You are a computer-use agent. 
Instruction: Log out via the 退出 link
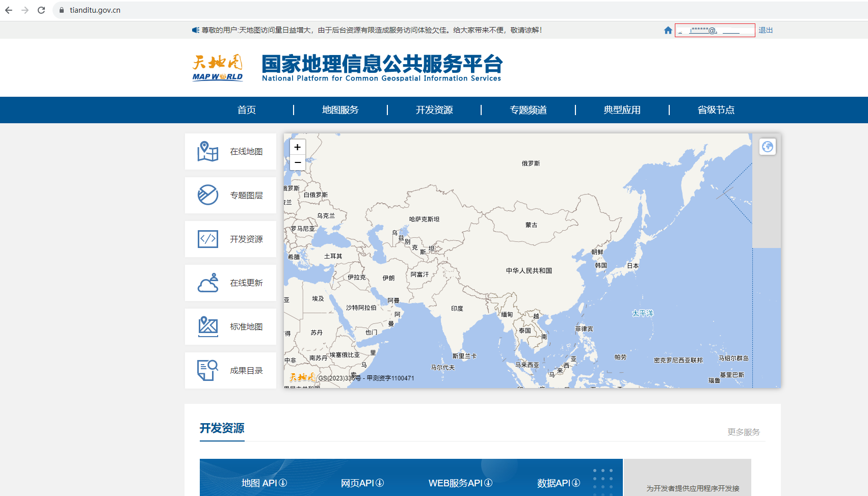click(766, 30)
